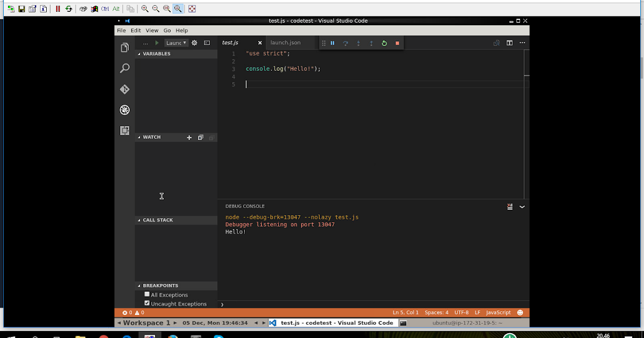The height and width of the screenshot is (338, 644).
Task: Save connection in viewer toolbar
Action: [x=21, y=9]
